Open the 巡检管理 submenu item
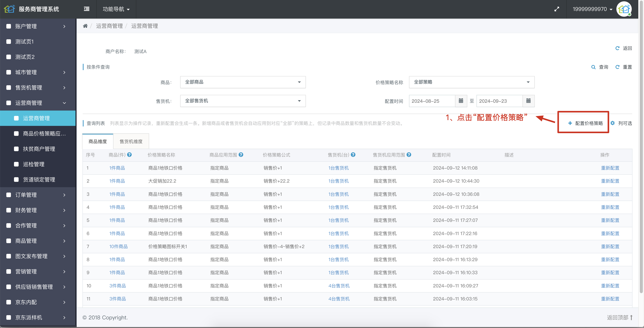The image size is (644, 328). coord(38,164)
